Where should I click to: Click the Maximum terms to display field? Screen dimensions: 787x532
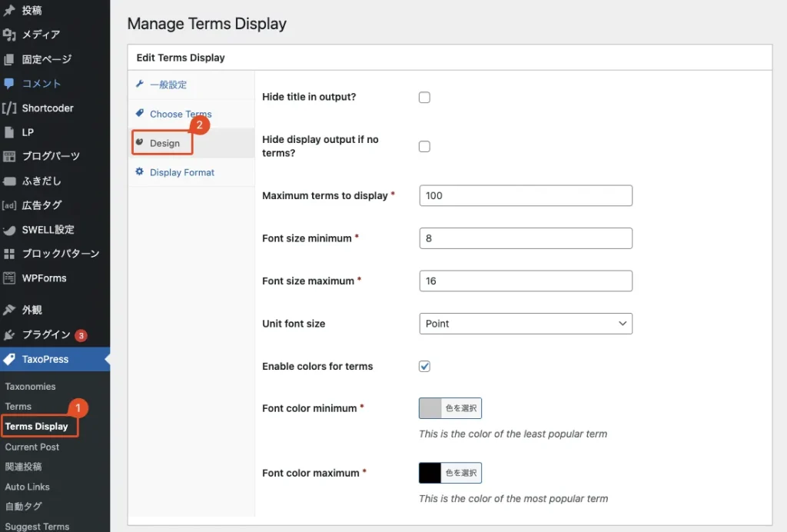526,195
